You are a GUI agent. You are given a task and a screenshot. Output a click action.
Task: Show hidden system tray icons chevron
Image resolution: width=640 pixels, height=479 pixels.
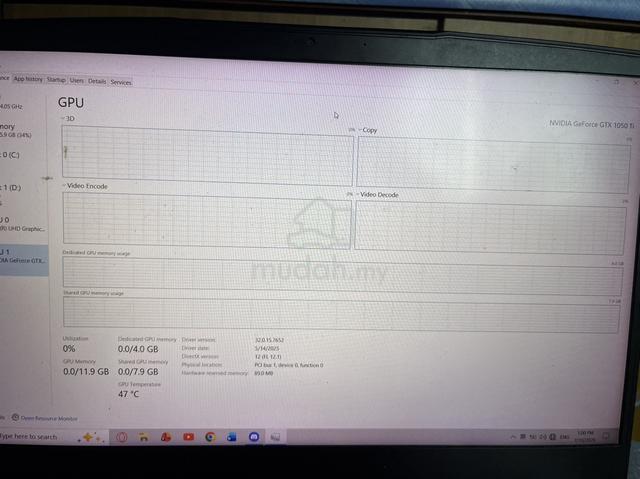pyautogui.click(x=513, y=437)
